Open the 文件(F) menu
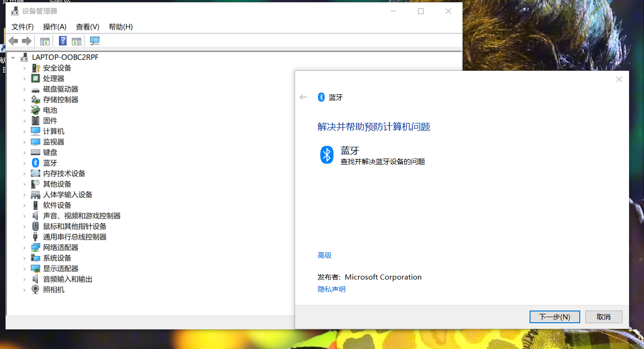The width and height of the screenshot is (644, 349). click(23, 27)
